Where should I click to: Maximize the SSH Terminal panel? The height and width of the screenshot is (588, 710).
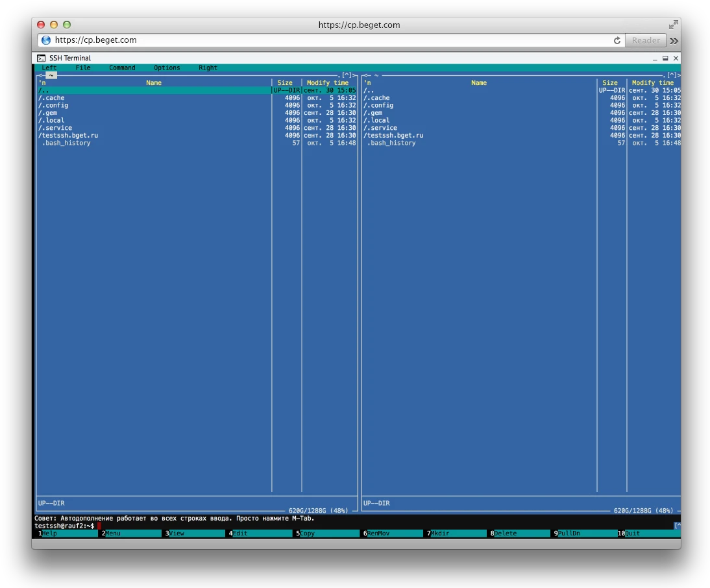pos(665,58)
